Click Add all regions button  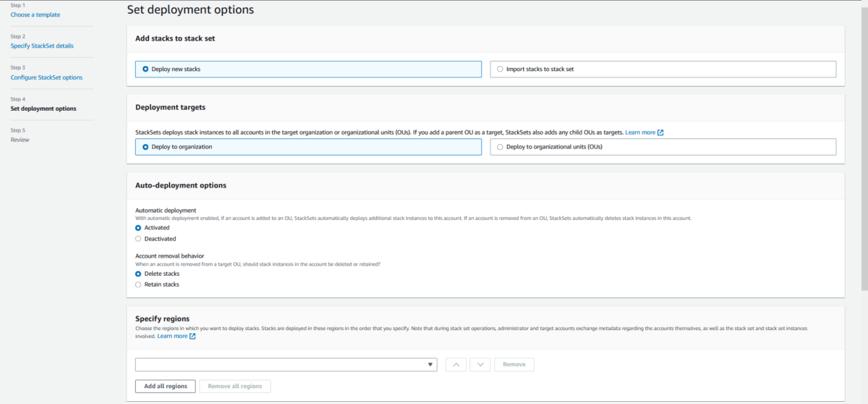[x=166, y=386]
